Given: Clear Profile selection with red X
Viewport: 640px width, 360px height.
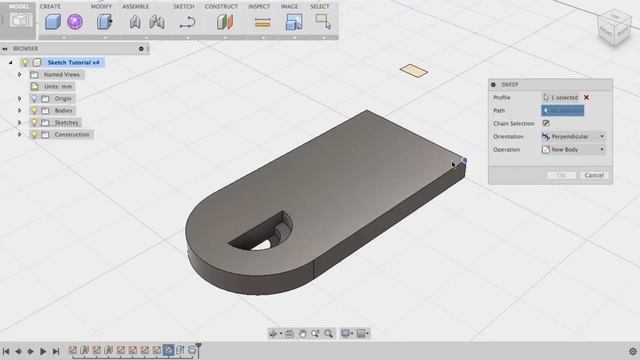Looking at the screenshot, I should pos(587,98).
